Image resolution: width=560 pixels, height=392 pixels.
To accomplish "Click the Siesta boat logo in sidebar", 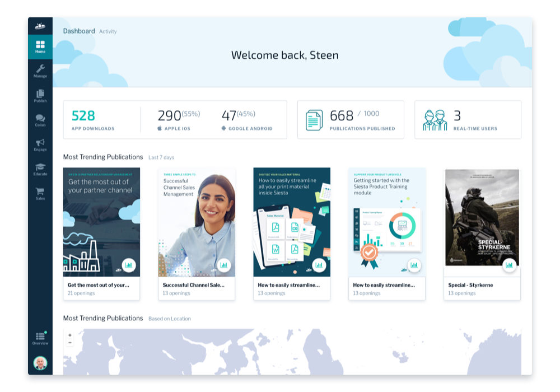I will (x=40, y=26).
